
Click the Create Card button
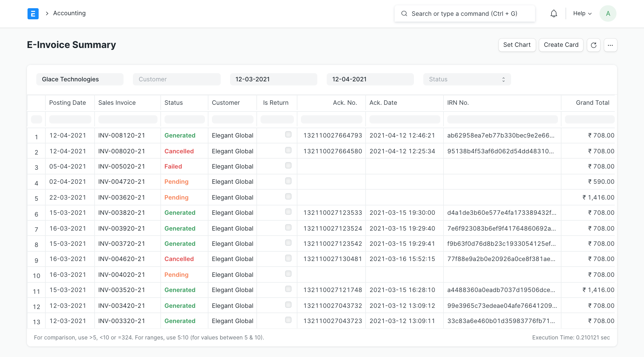(561, 45)
